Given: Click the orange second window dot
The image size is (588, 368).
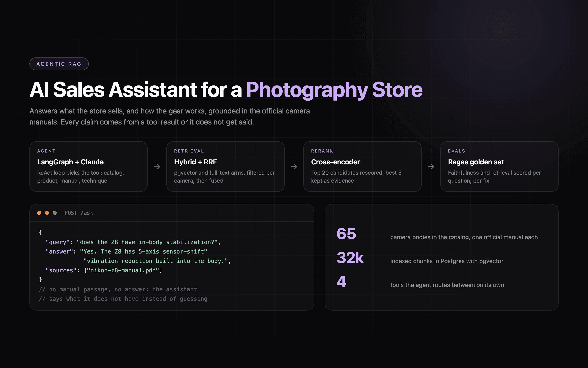Looking at the screenshot, I should pyautogui.click(x=47, y=213).
